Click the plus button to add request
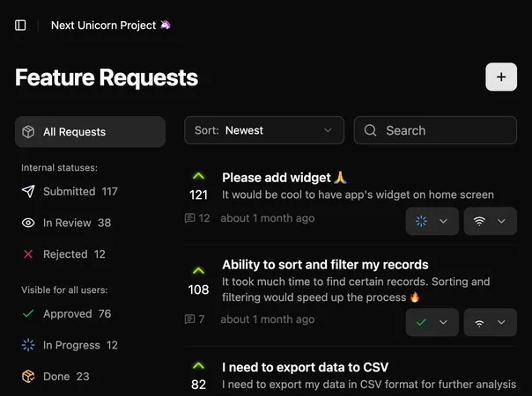 [501, 77]
